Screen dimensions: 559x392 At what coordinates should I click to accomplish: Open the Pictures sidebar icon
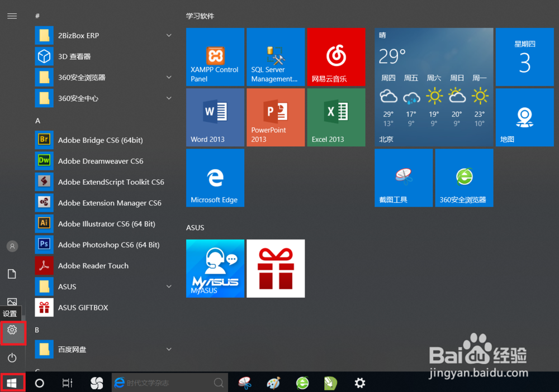click(12, 302)
